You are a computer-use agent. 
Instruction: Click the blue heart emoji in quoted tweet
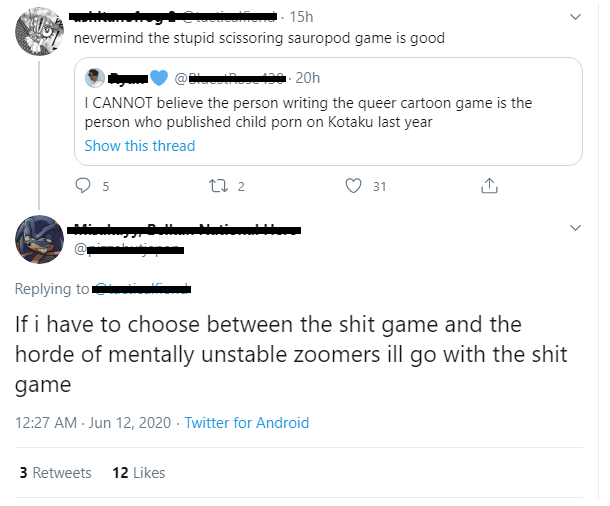click(x=158, y=78)
